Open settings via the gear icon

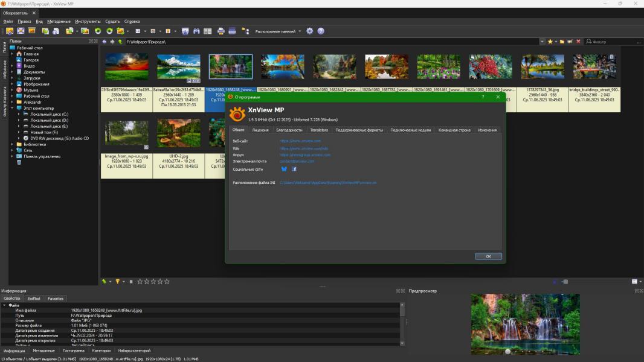coord(310,31)
